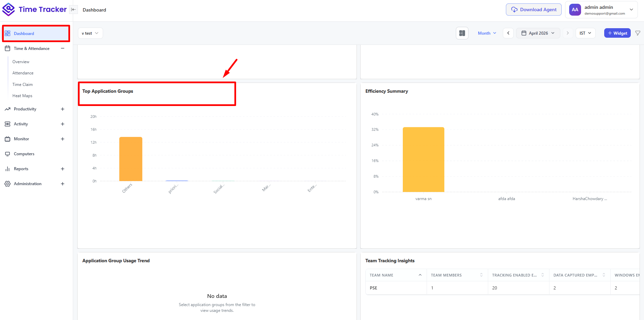Click the Top Application Groups title
644x320 pixels.
click(108, 91)
